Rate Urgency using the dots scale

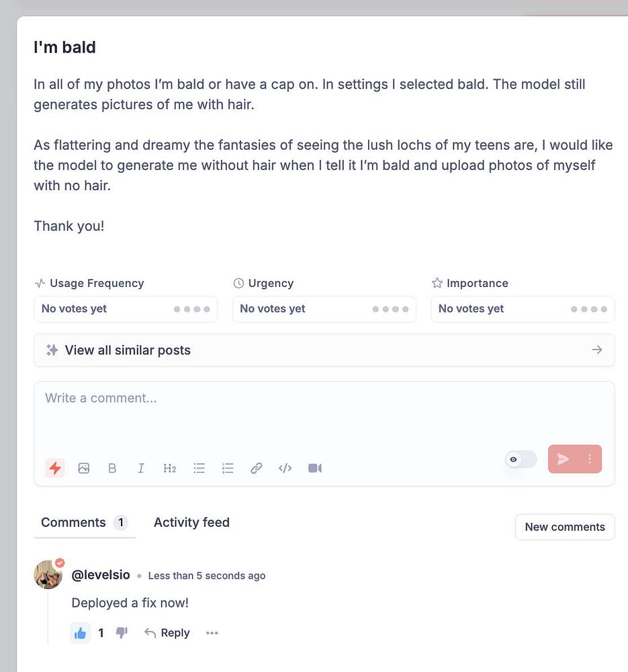click(390, 309)
